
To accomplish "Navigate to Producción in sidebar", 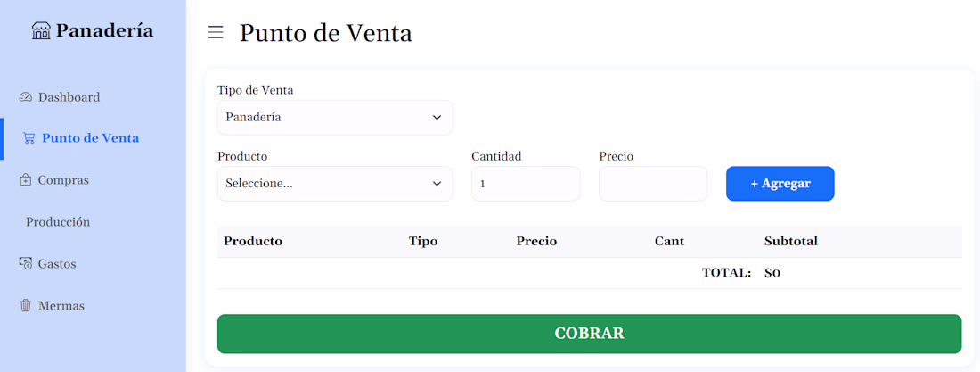I will coord(58,222).
